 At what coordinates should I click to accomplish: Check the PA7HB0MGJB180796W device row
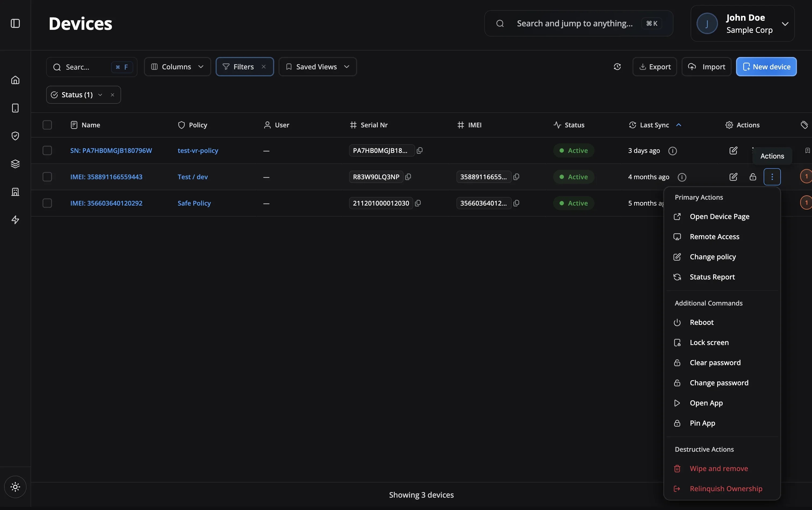coord(47,150)
